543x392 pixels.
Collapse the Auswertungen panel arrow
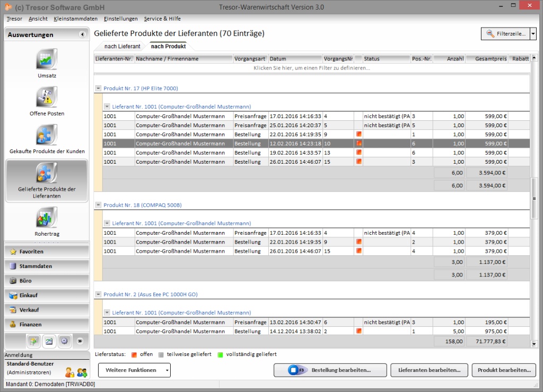pos(82,35)
